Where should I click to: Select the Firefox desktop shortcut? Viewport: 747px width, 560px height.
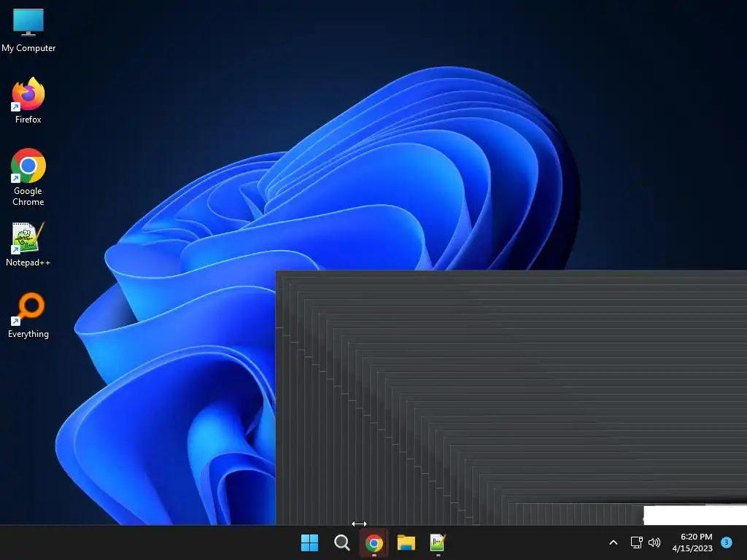pos(28,101)
